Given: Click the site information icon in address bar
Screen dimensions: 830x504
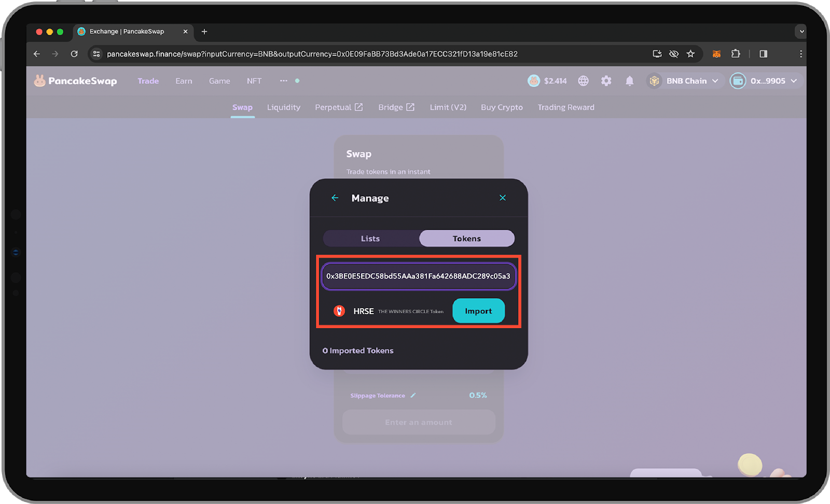Looking at the screenshot, I should (96, 54).
